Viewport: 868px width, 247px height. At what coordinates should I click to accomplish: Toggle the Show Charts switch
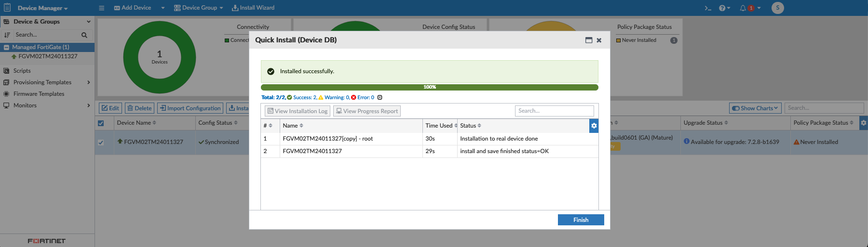736,108
